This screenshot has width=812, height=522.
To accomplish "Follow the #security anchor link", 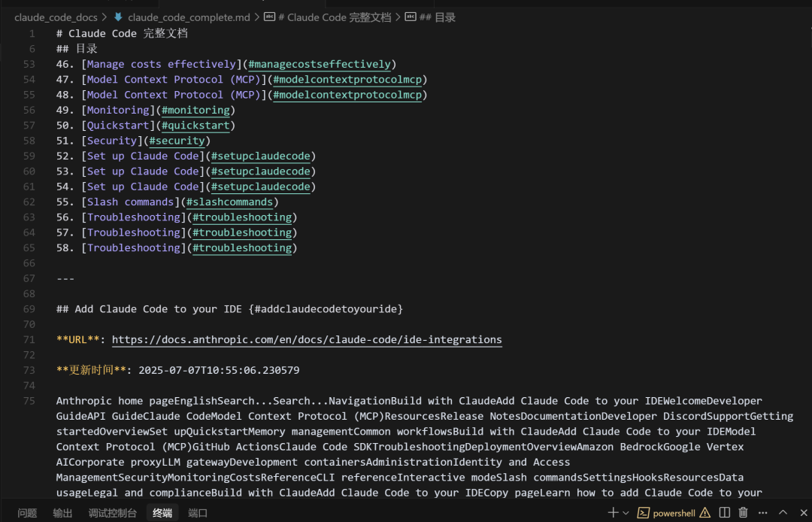I will pyautogui.click(x=177, y=141).
